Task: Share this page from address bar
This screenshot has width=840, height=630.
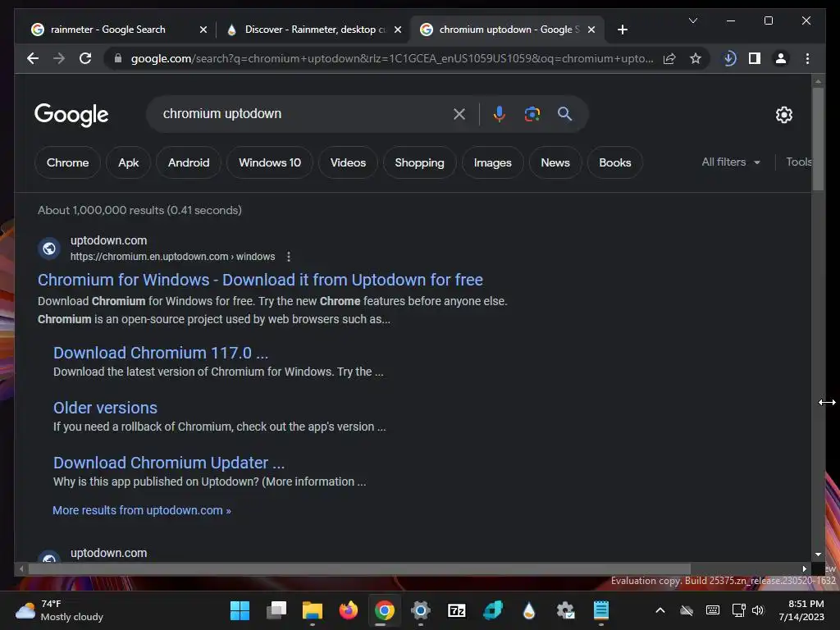Action: (669, 58)
